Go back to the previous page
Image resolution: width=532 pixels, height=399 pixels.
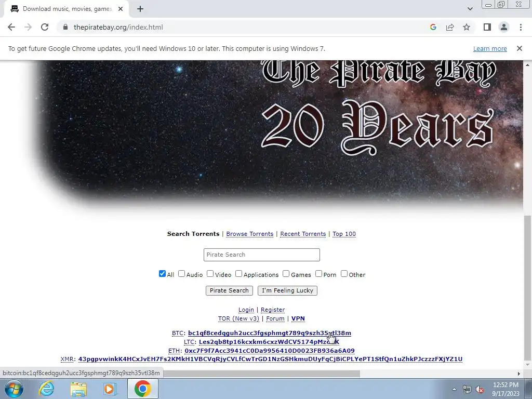click(11, 27)
